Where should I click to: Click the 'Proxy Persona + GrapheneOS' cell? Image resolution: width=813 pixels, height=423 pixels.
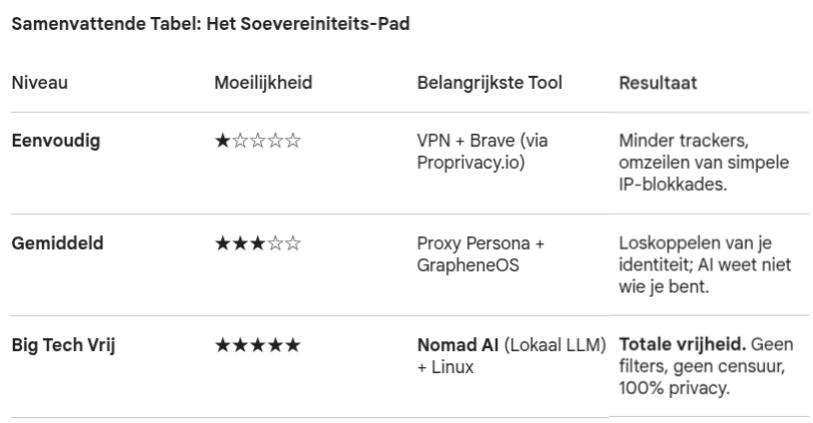[x=480, y=254]
